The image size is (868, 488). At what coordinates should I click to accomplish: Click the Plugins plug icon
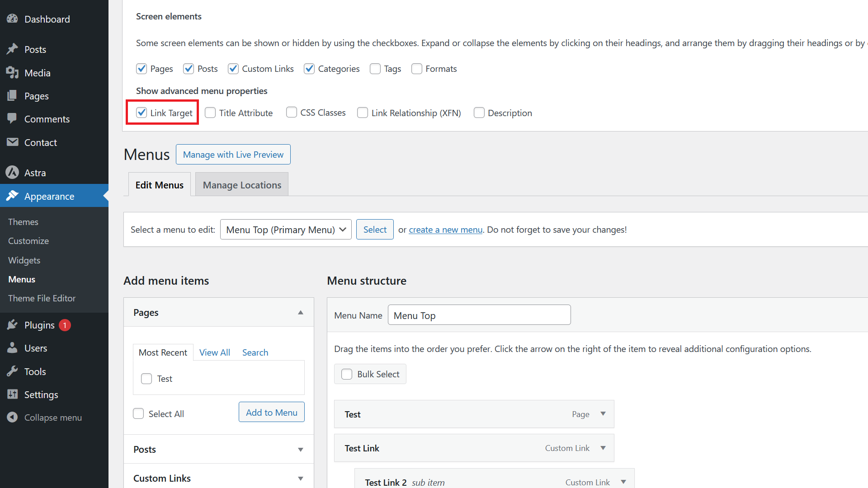tap(12, 325)
